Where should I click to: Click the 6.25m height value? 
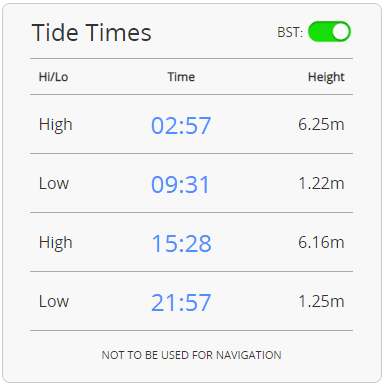coord(321,124)
